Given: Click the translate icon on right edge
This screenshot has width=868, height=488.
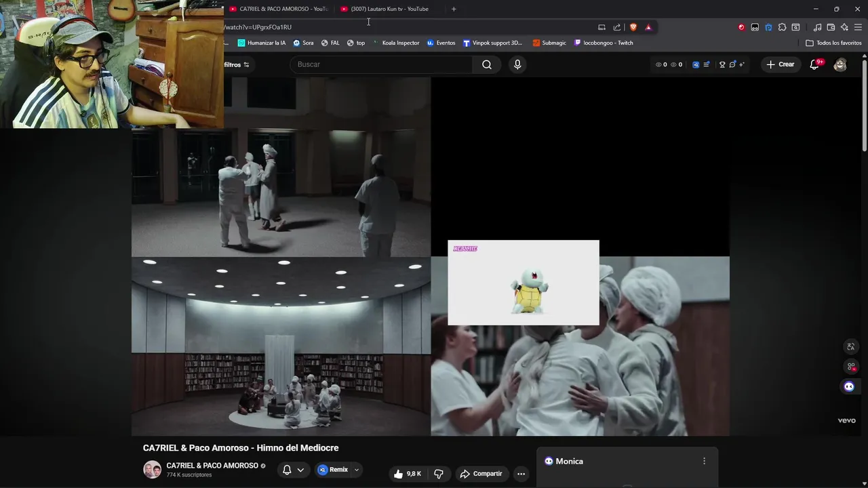Looking at the screenshot, I should (x=851, y=347).
